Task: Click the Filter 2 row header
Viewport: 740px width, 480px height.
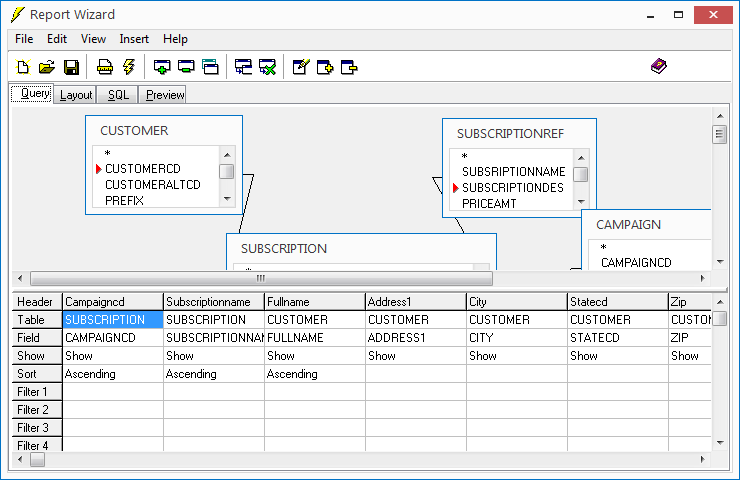Action: (37, 410)
